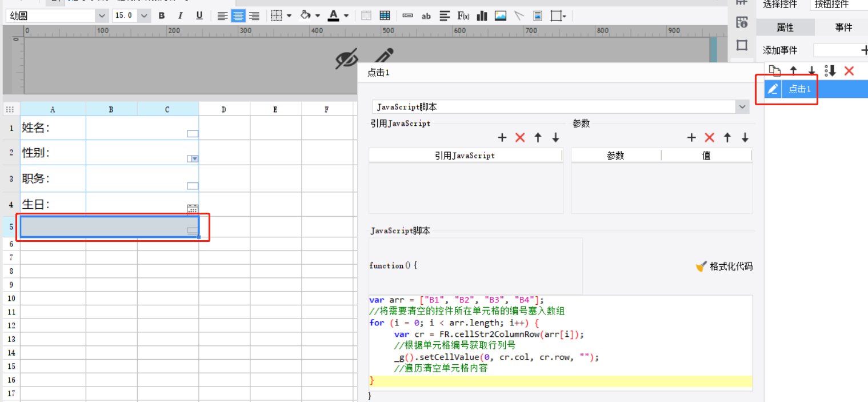Align cell text to the left

tap(222, 16)
